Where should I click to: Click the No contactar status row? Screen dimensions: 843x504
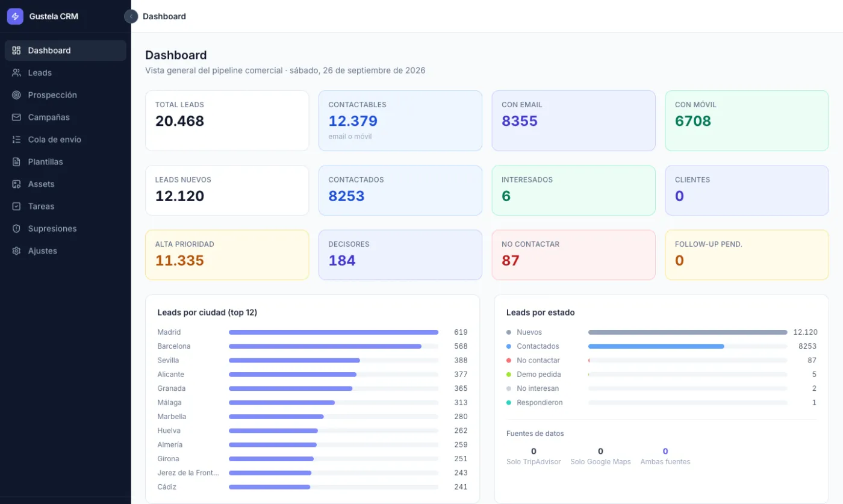(662, 360)
